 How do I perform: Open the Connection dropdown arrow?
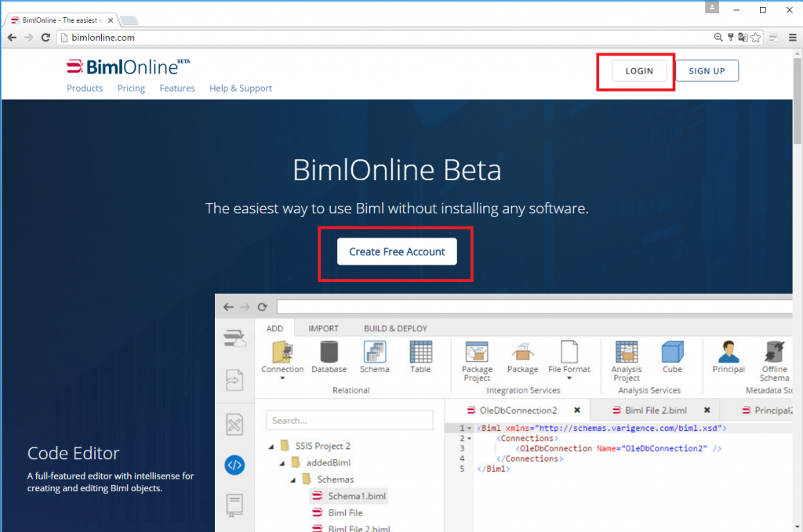coord(282,378)
